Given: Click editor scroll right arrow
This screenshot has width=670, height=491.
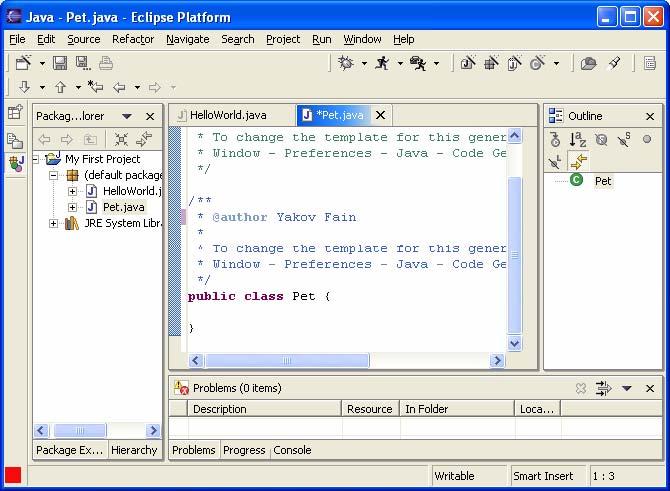Looking at the screenshot, I should click(497, 361).
